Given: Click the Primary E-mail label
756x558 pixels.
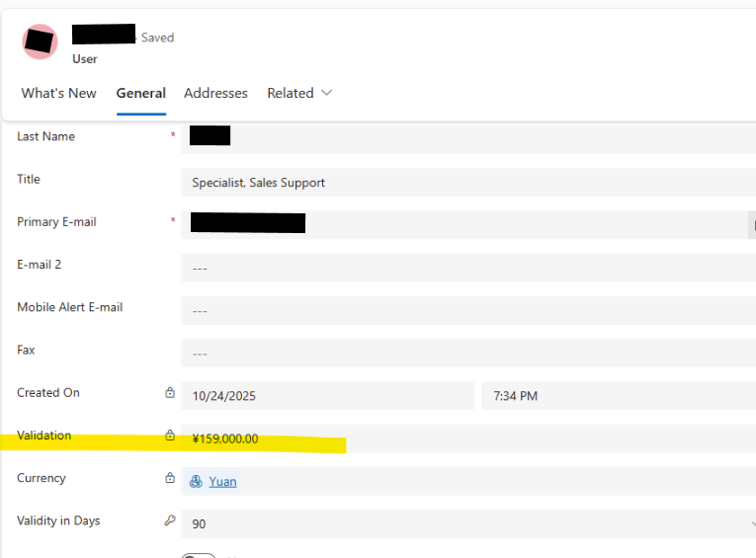Looking at the screenshot, I should 56,221.
